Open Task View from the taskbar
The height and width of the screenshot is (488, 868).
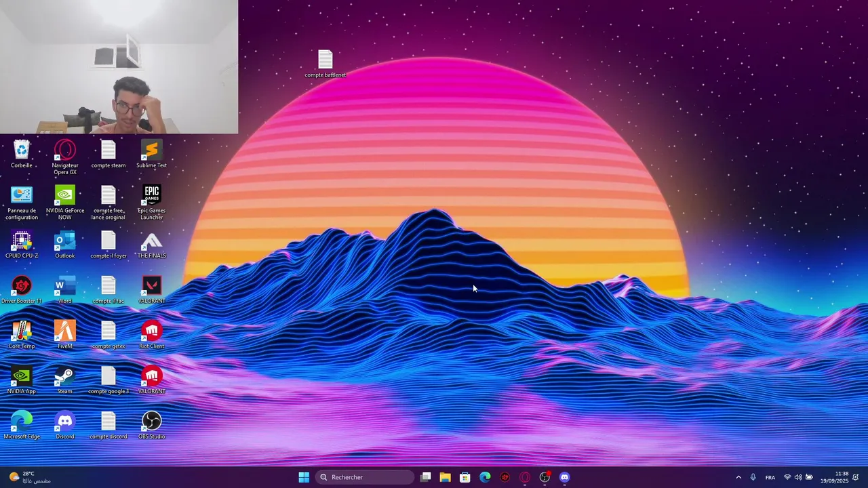point(425,477)
